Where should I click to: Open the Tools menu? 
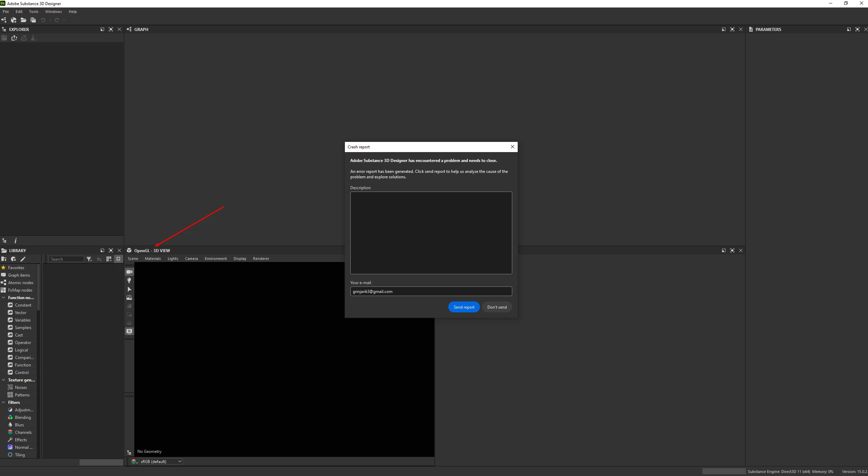(x=34, y=12)
